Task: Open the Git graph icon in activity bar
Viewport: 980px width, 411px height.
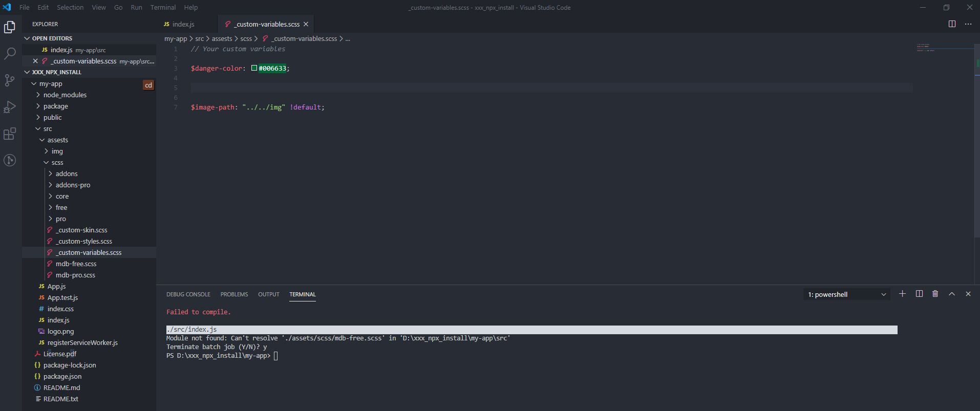Action: click(x=10, y=160)
